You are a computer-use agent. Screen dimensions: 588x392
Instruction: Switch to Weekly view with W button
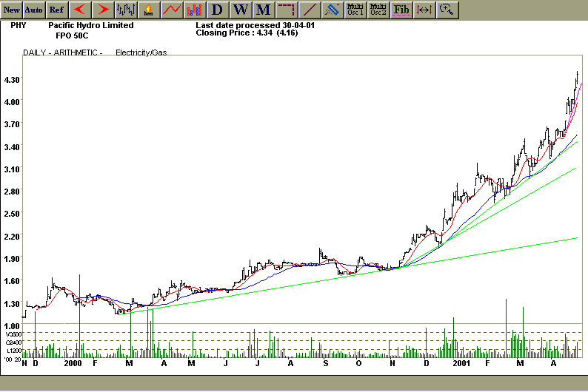coord(240,10)
